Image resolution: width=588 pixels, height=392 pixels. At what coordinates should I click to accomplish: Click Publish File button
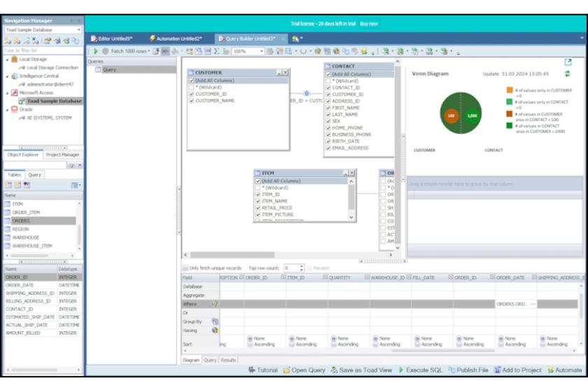(468, 370)
